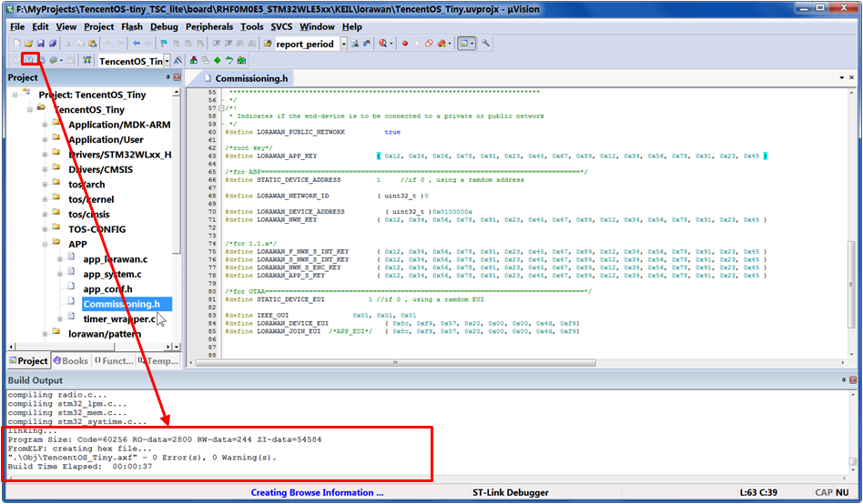The height and width of the screenshot is (504, 863).
Task: Select timer_wrapper.c in project tree
Action: pyautogui.click(x=119, y=318)
